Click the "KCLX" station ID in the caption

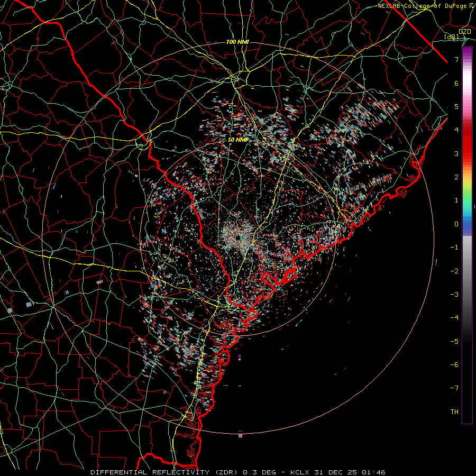click(300, 472)
